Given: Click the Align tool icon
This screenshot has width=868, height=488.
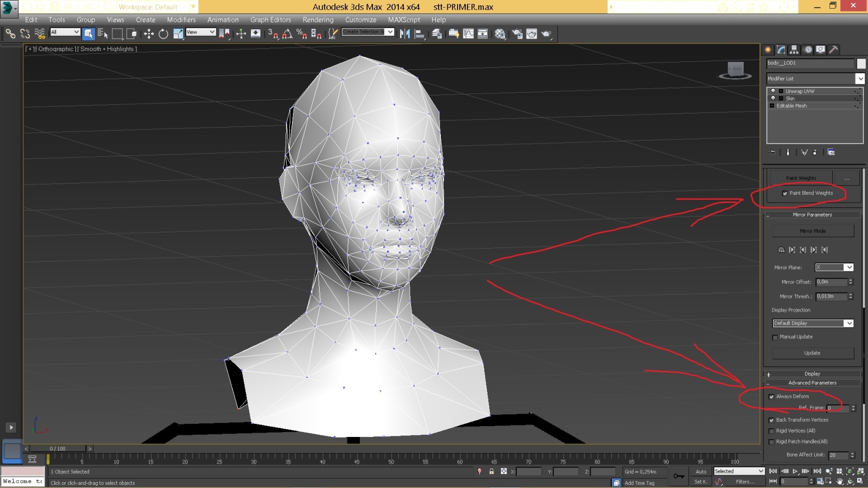Looking at the screenshot, I should (x=420, y=34).
